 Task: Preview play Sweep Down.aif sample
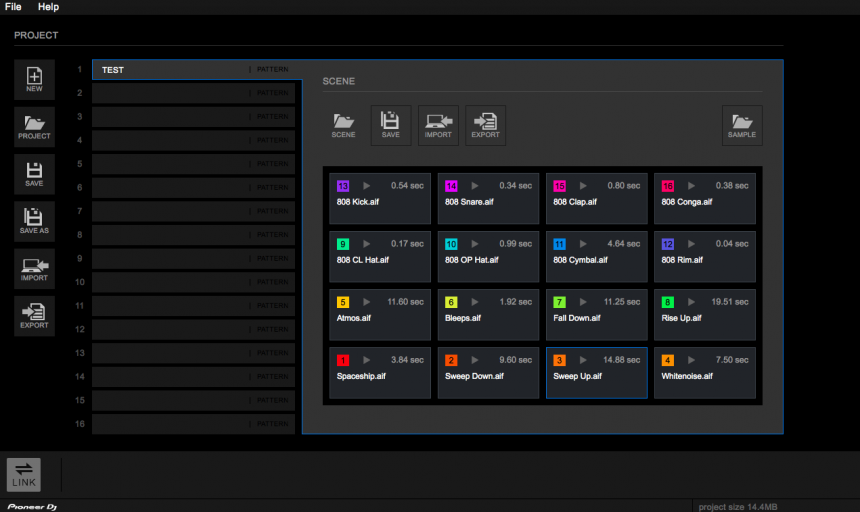click(x=475, y=360)
